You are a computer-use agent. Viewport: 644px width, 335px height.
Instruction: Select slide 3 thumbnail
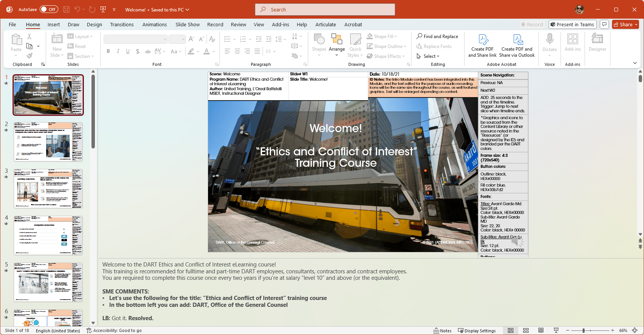pyautogui.click(x=48, y=189)
